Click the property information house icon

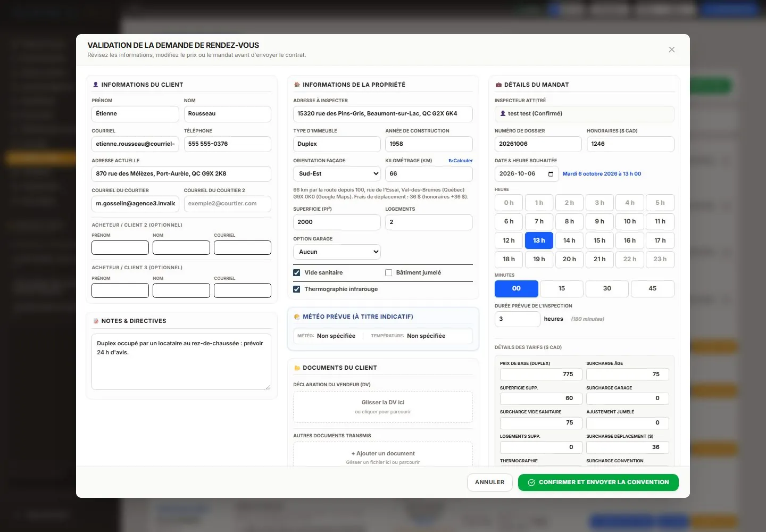(297, 85)
